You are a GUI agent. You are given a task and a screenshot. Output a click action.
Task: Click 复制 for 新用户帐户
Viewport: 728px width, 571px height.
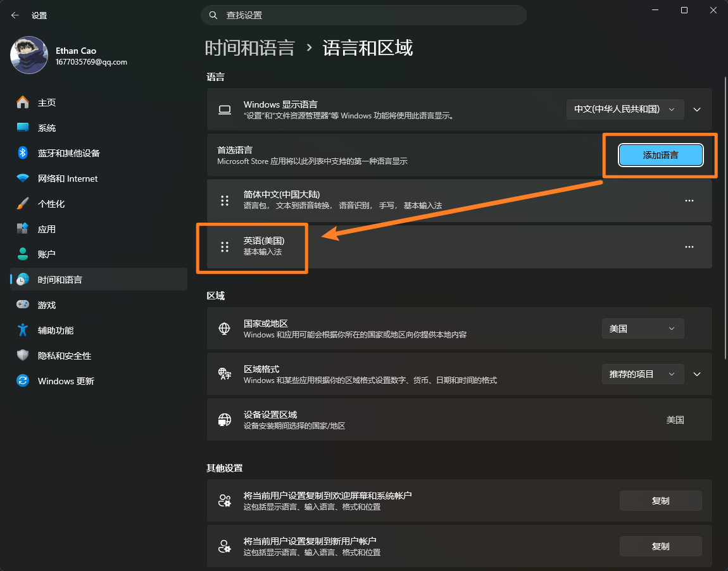click(x=661, y=546)
